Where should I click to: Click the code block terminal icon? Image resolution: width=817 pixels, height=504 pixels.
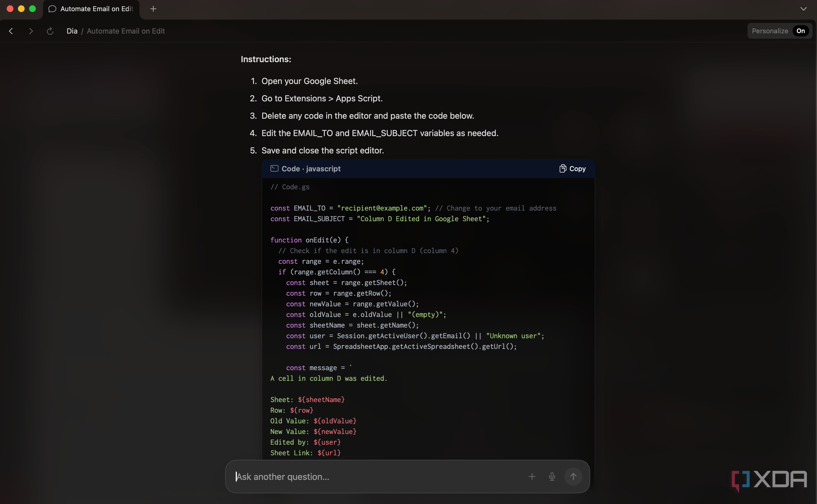274,169
